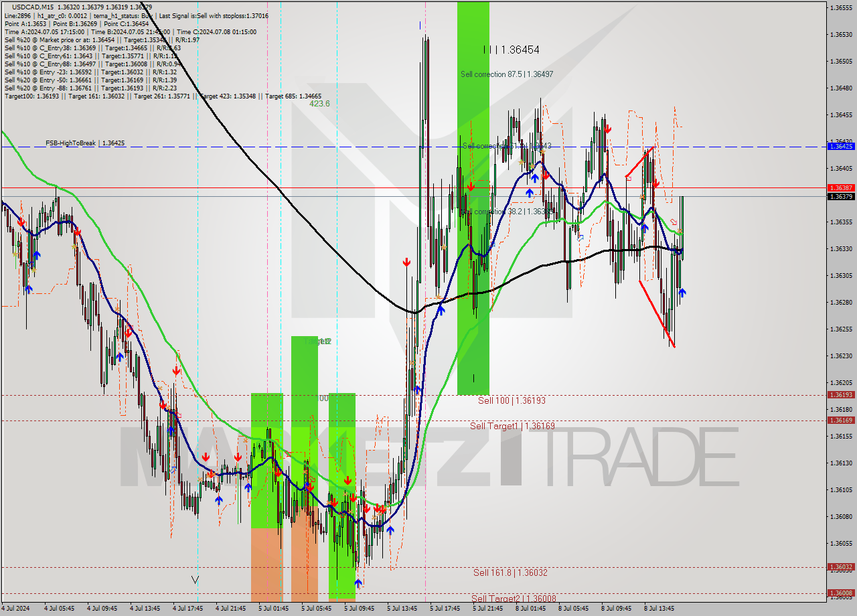
Task: Click the '5 Jul 21:45' time axis label
Action: click(x=488, y=609)
